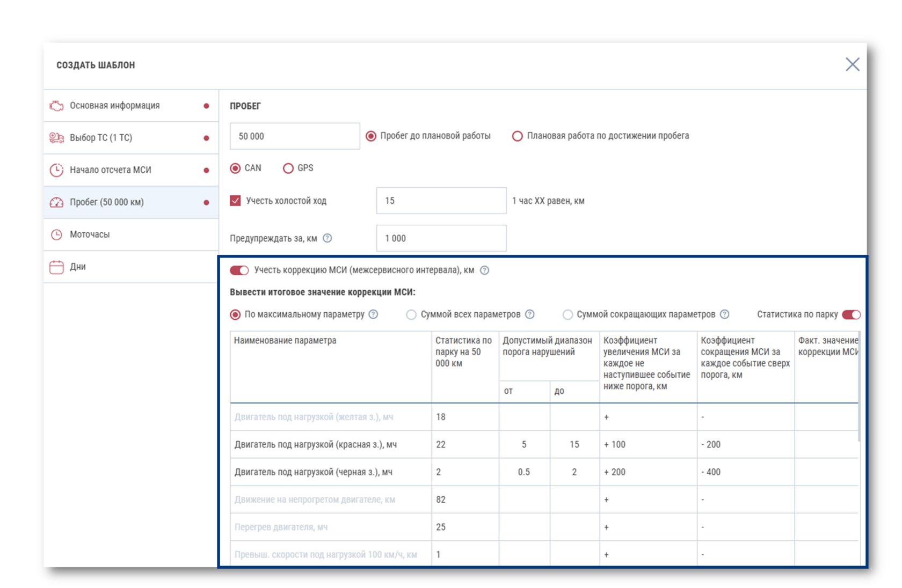This screenshot has width=902, height=588.
Task: Click the '- 400' reduction coefficient cell
Action: pyautogui.click(x=746, y=472)
